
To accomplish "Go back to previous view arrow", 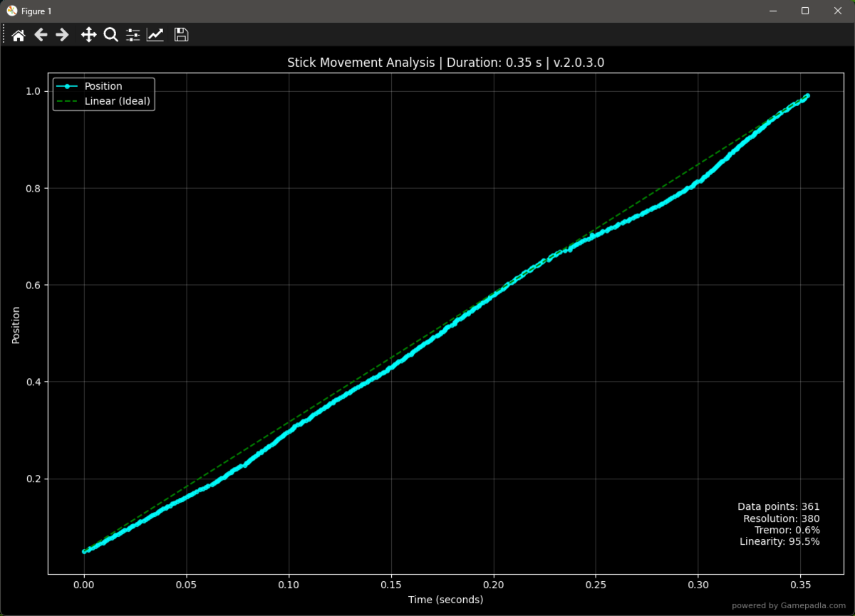I will (41, 35).
